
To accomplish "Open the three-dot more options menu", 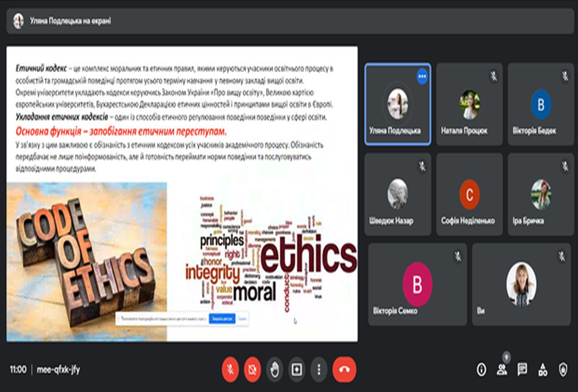I will pos(319,369).
